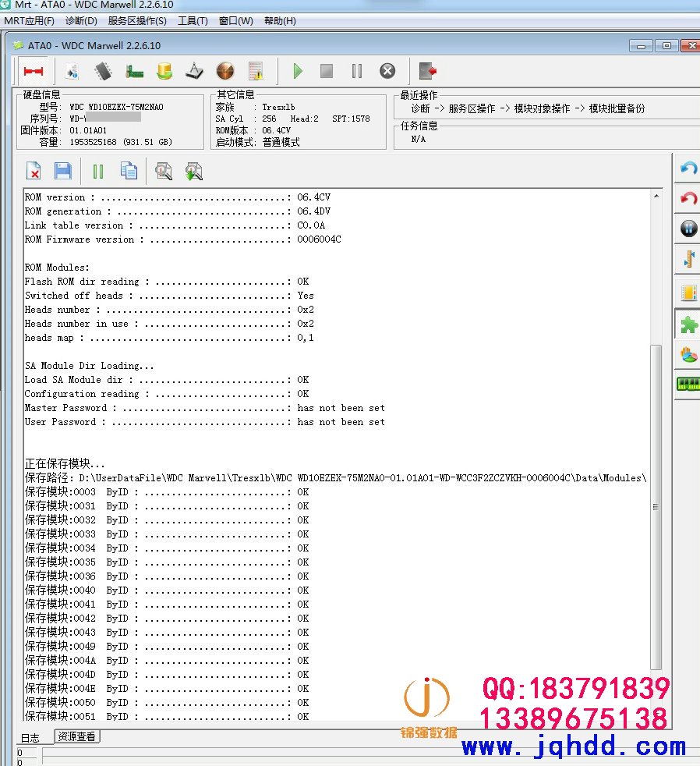
Task: Start the task with the green play button
Action: [298, 71]
